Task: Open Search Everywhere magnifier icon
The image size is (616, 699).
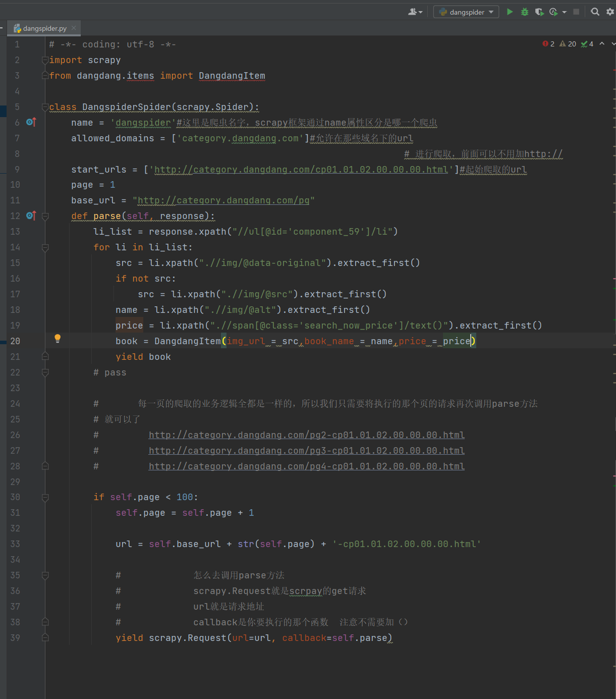Action: tap(595, 12)
